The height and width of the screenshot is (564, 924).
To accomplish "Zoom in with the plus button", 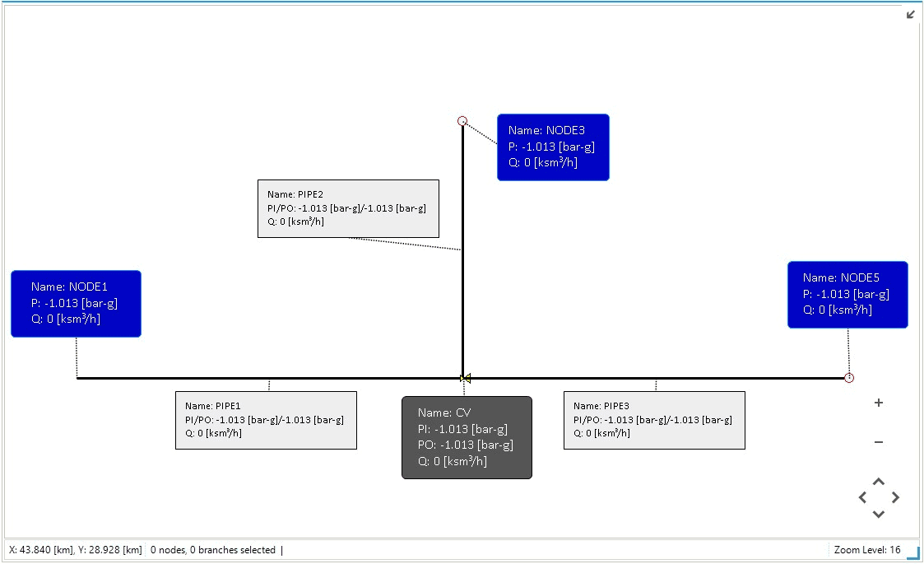I will pyautogui.click(x=879, y=403).
